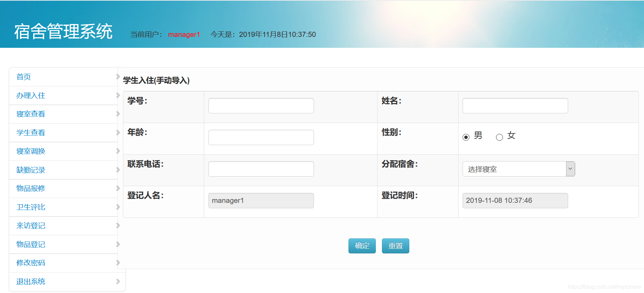Select 学生查看 from the sidebar
Viewport: 644px width, 293px height.
pos(31,133)
